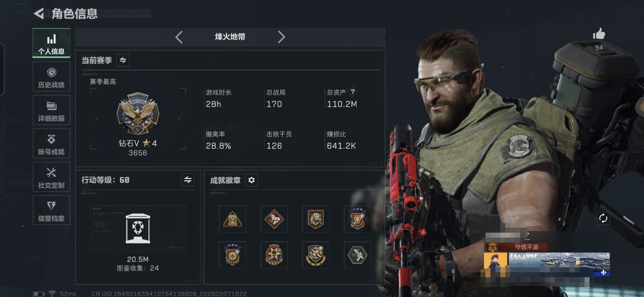The image size is (644, 297).
Task: Switch to previous game mode with left chevron
Action: pyautogui.click(x=179, y=37)
